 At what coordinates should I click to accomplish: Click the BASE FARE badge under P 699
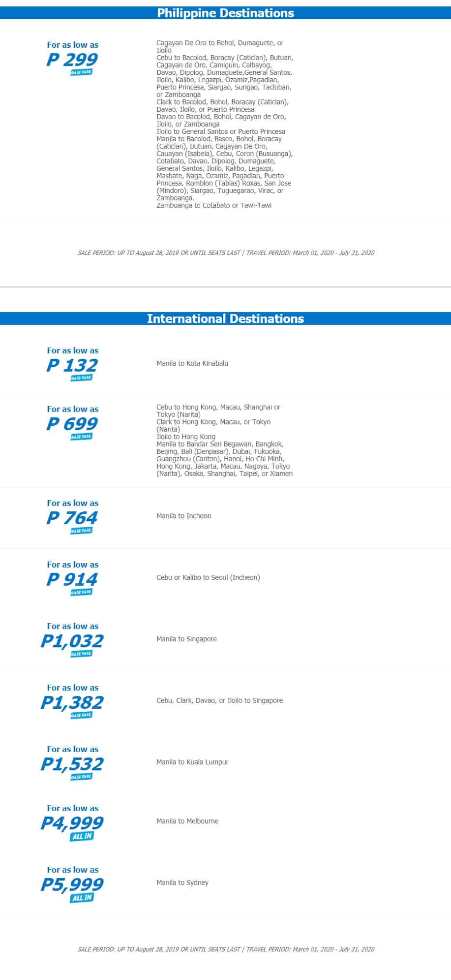coord(81,437)
